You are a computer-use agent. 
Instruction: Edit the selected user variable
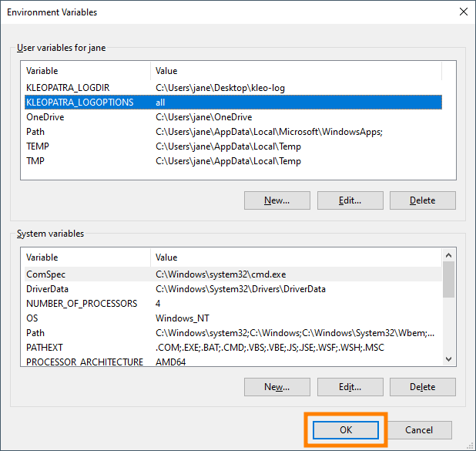[x=350, y=200]
